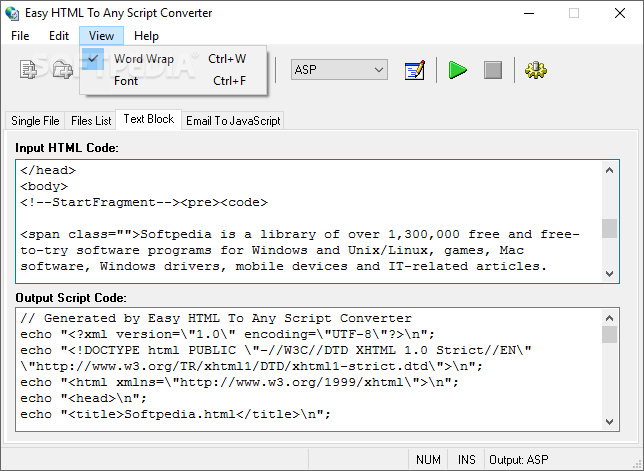Click the input box scrollbar thumb

pyautogui.click(x=610, y=228)
